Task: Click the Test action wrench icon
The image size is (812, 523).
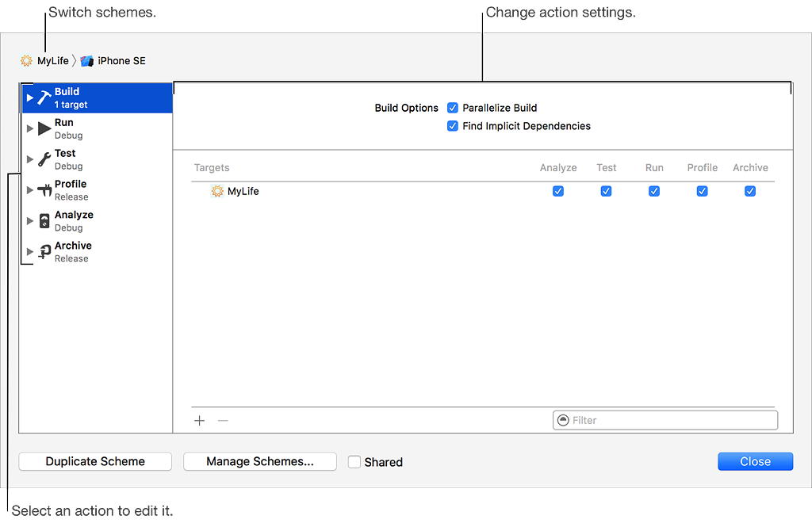Action: coord(44,159)
